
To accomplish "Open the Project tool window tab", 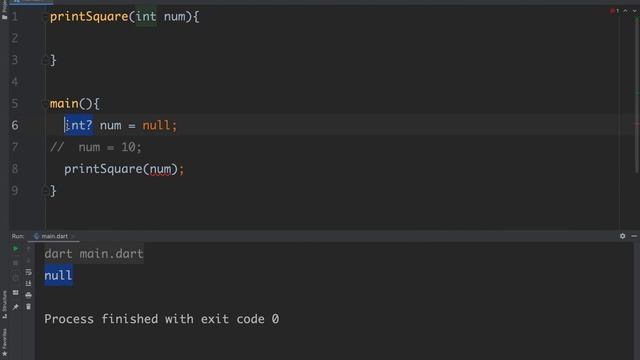I will click(4, 10).
